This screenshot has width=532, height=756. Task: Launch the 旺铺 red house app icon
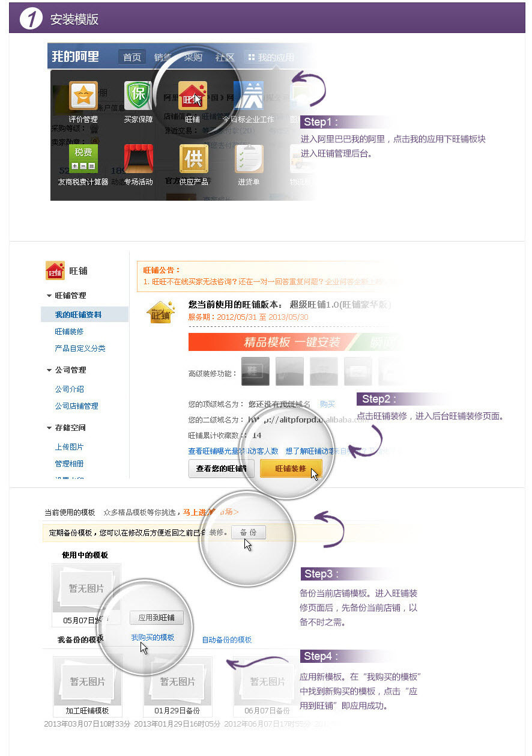coord(193,96)
